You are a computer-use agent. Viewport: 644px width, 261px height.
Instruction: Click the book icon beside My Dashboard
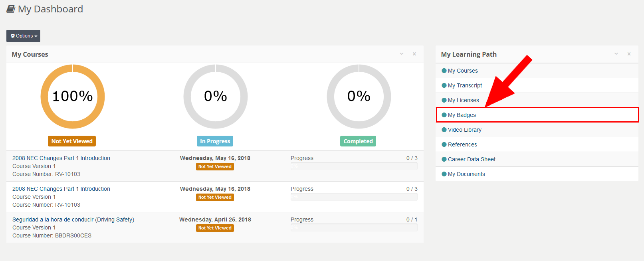pos(11,9)
